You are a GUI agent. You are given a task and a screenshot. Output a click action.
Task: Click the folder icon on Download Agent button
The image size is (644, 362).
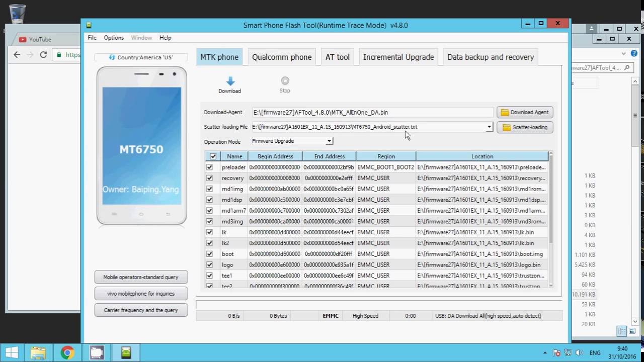[505, 112]
